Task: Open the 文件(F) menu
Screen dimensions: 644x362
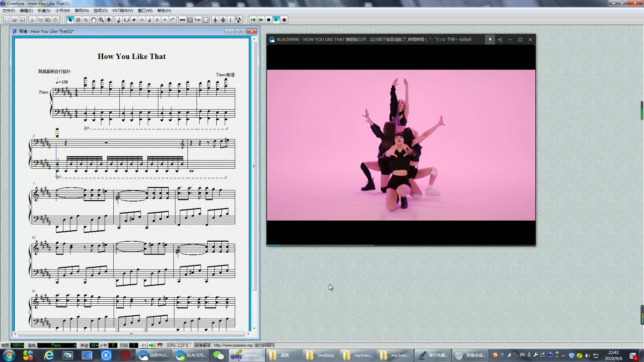Action: point(9,11)
